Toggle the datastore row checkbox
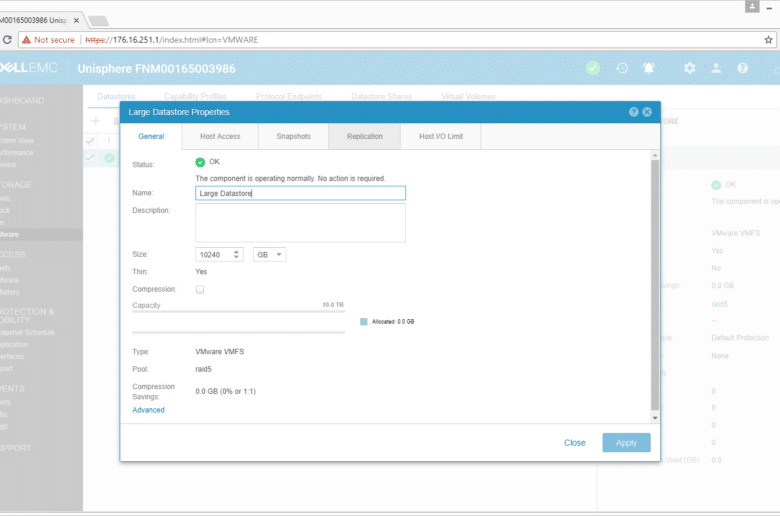Screen dimensions: 780x516 point(90,158)
